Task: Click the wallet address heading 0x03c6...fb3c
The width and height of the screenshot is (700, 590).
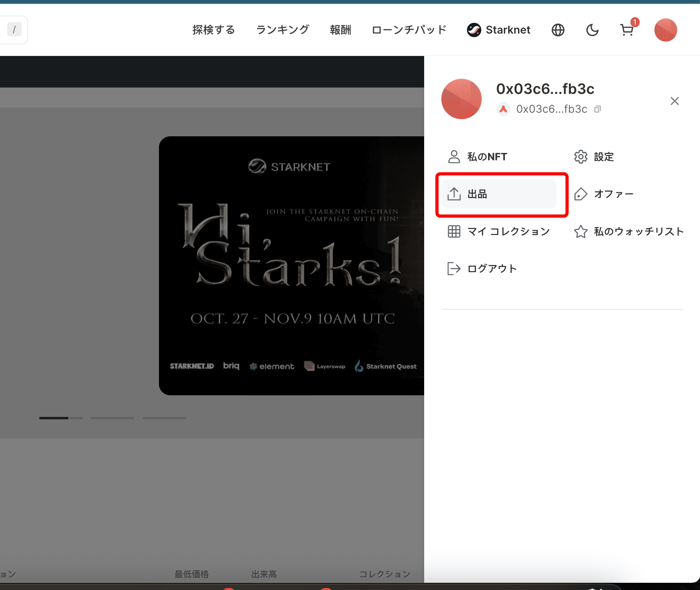Action: click(545, 89)
